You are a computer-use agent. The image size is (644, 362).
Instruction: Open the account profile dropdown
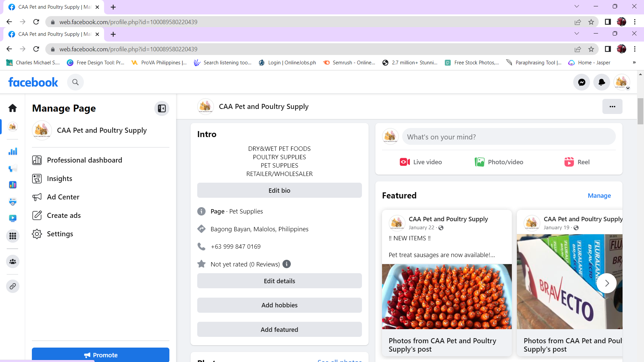pos(622,82)
